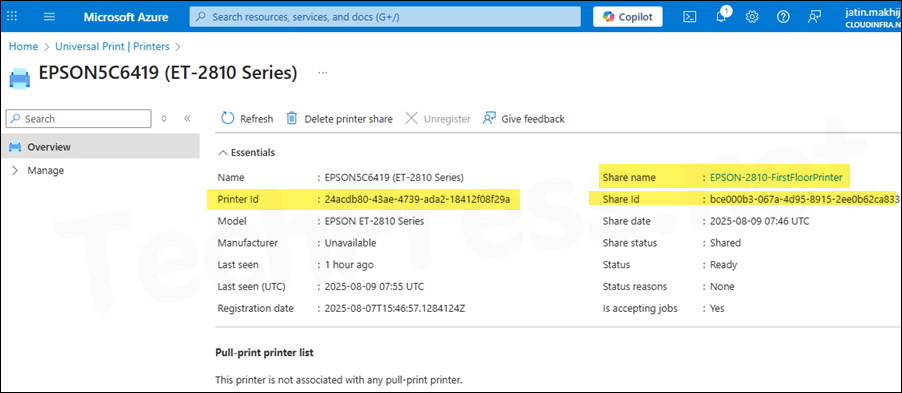Screen dimensions: 902x393
Task: Open Copilot
Action: pos(628,17)
